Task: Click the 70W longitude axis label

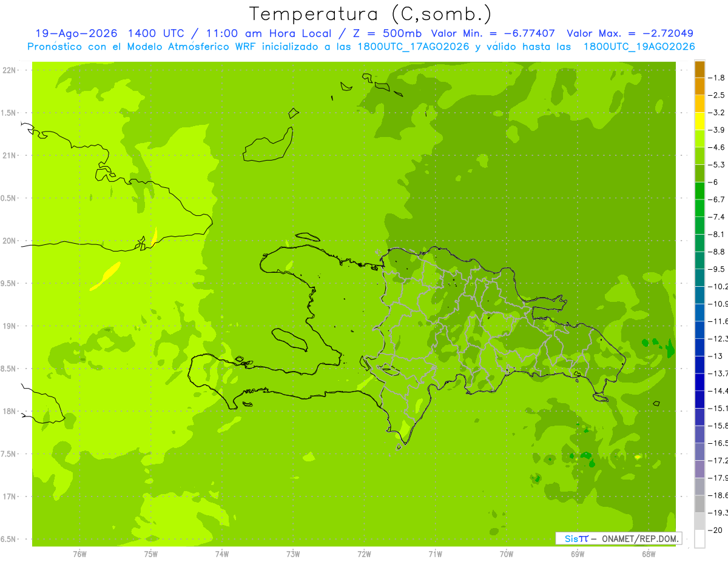Action: pos(507,554)
